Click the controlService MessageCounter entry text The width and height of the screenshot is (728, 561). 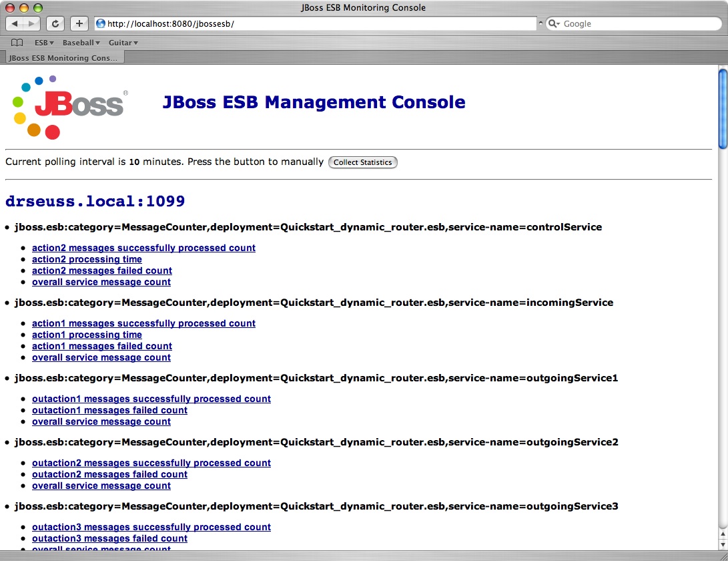point(308,227)
